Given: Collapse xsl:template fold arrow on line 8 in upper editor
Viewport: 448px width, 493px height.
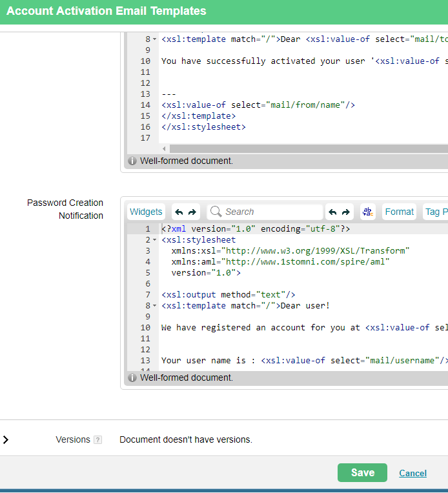Looking at the screenshot, I should 154,39.
